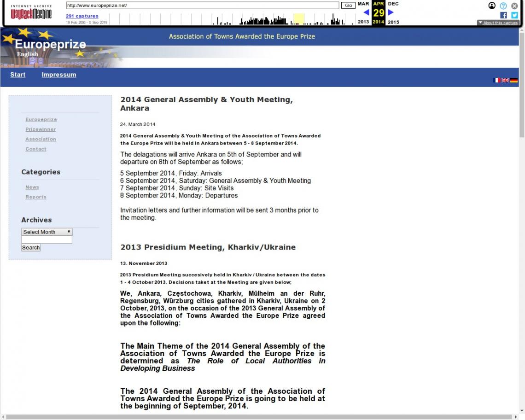Open the Impressum menu item
This screenshot has height=420, width=525.
[59, 75]
